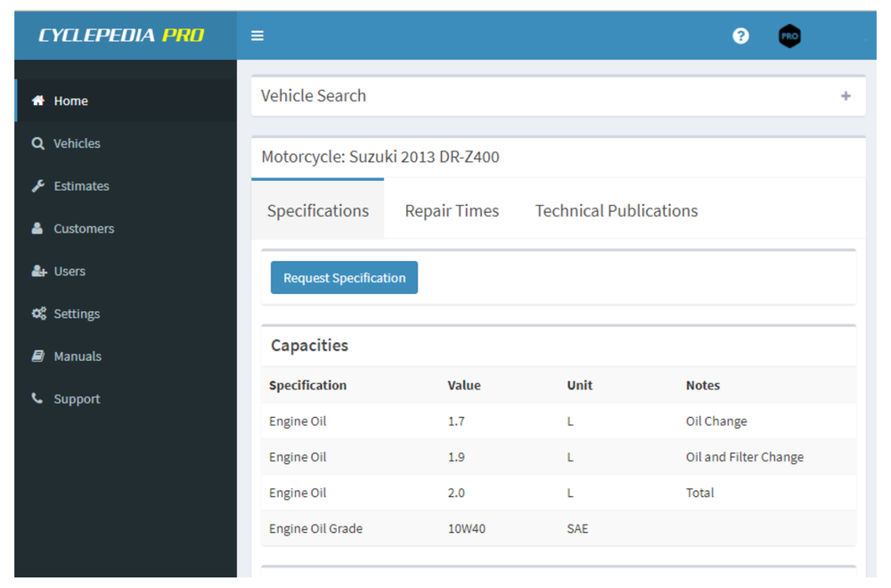The width and height of the screenshot is (891, 588).
Task: Click the Manuals book icon
Action: tap(38, 356)
